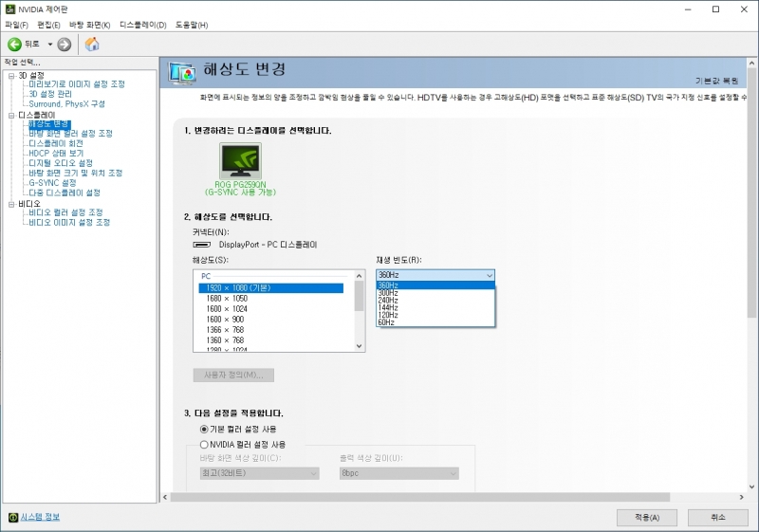
Task: Click main panel vertical scroll down arrow
Action: (x=751, y=486)
